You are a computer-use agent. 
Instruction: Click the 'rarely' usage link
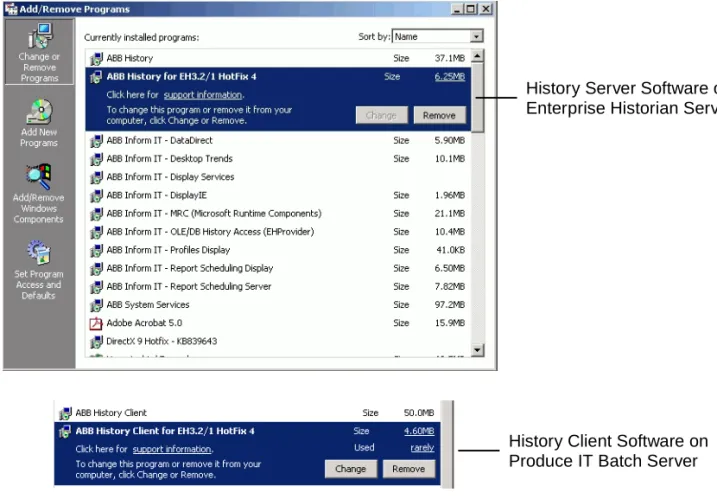tap(423, 447)
